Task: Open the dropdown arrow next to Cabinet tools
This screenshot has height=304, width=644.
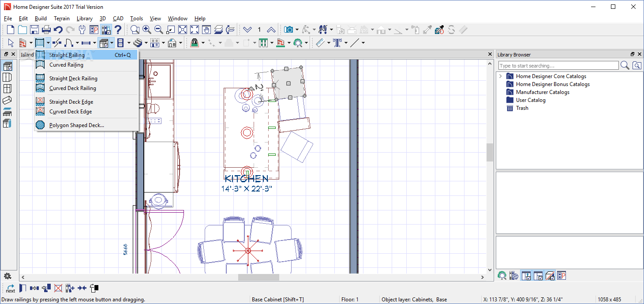Action: point(112,43)
